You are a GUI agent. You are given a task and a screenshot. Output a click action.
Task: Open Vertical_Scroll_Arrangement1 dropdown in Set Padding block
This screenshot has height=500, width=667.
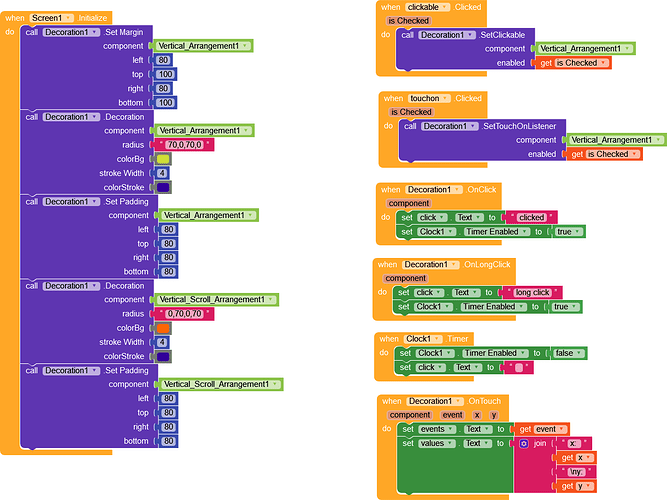point(221,384)
